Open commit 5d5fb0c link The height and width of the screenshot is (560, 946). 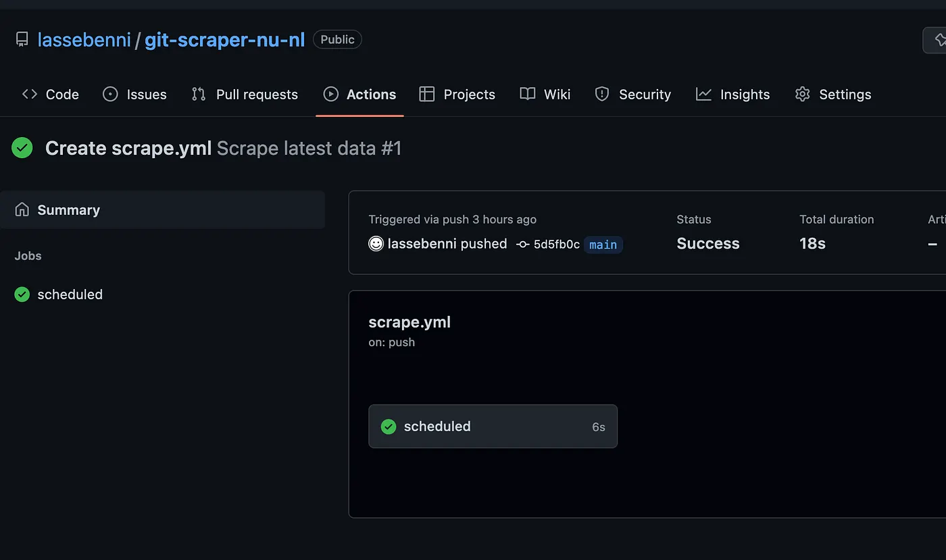[x=557, y=245]
